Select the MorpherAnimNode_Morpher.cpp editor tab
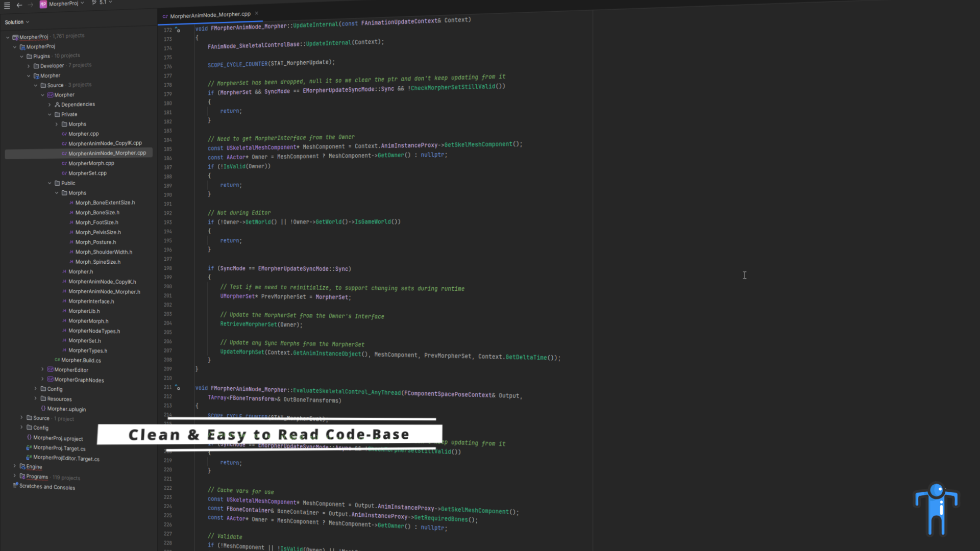Viewport: 980px width, 551px height. pos(210,15)
